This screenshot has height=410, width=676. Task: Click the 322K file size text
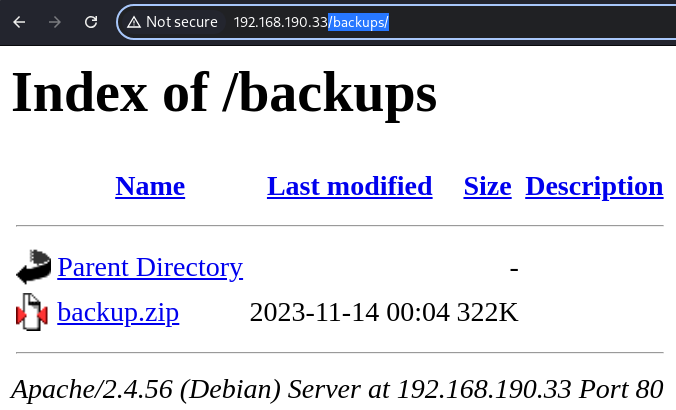click(488, 313)
